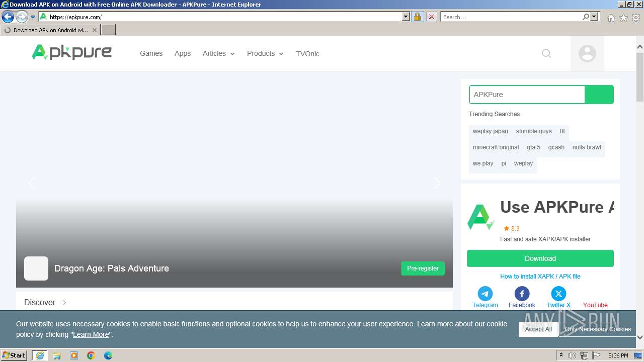Open the Learn More cookie policy link
This screenshot has width=644, height=362.
pos(91,334)
